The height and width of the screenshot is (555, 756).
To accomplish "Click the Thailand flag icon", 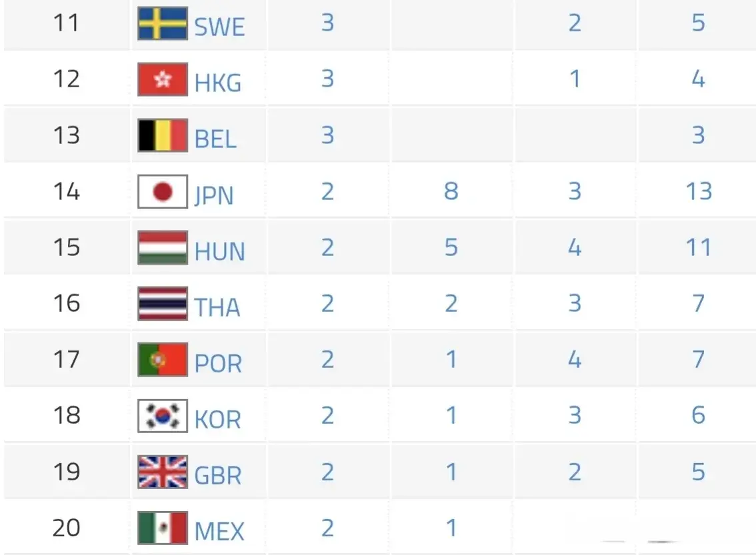I will point(163,304).
